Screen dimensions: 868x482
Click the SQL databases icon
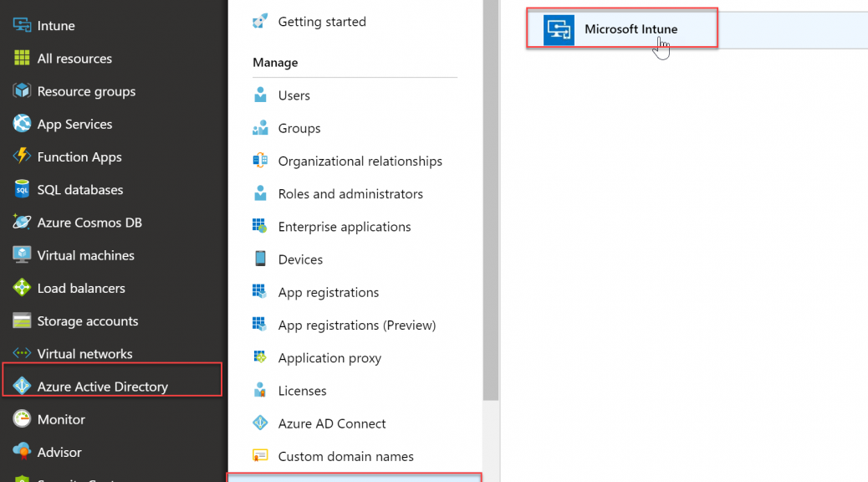[22, 189]
